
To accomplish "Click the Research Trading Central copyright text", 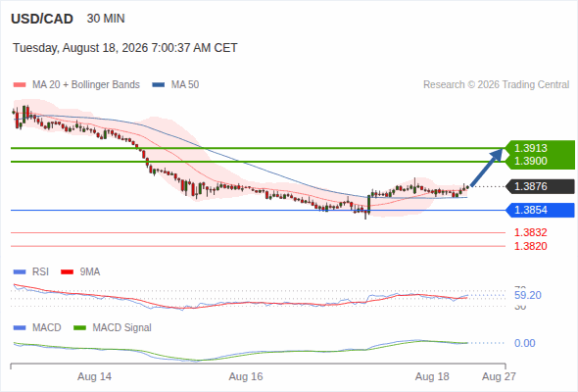I will [496, 85].
